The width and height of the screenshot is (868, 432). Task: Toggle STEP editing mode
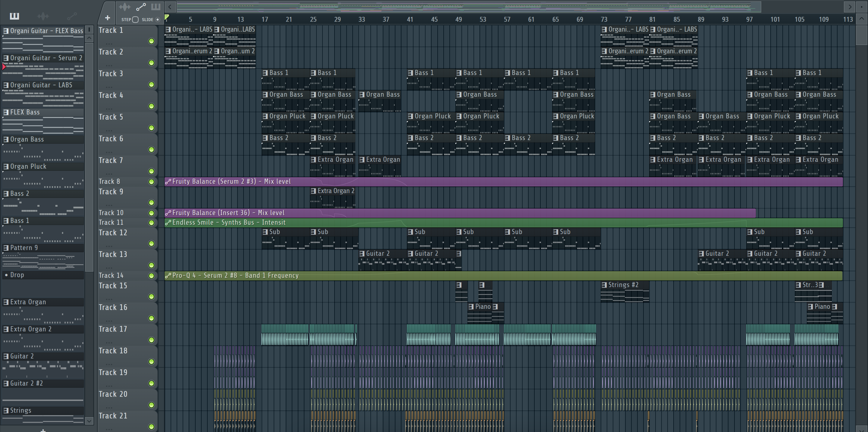(135, 20)
